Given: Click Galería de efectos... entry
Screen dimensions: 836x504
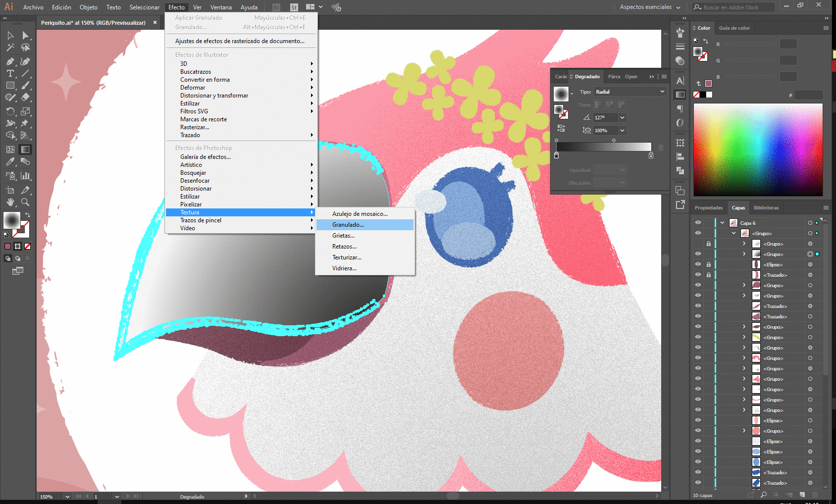Looking at the screenshot, I should tap(206, 157).
